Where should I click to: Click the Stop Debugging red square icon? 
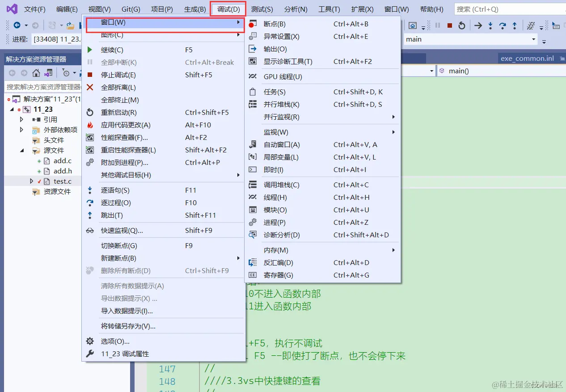(x=450, y=25)
